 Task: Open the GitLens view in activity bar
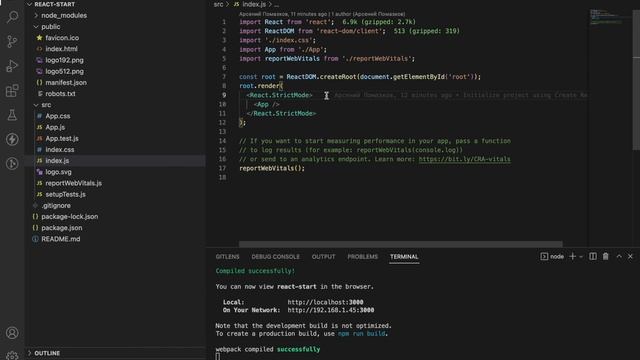[12, 164]
